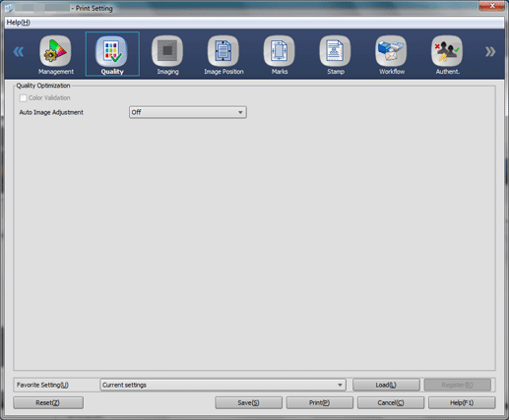Open the Management settings icon
This screenshot has height=420, width=509.
pos(55,51)
